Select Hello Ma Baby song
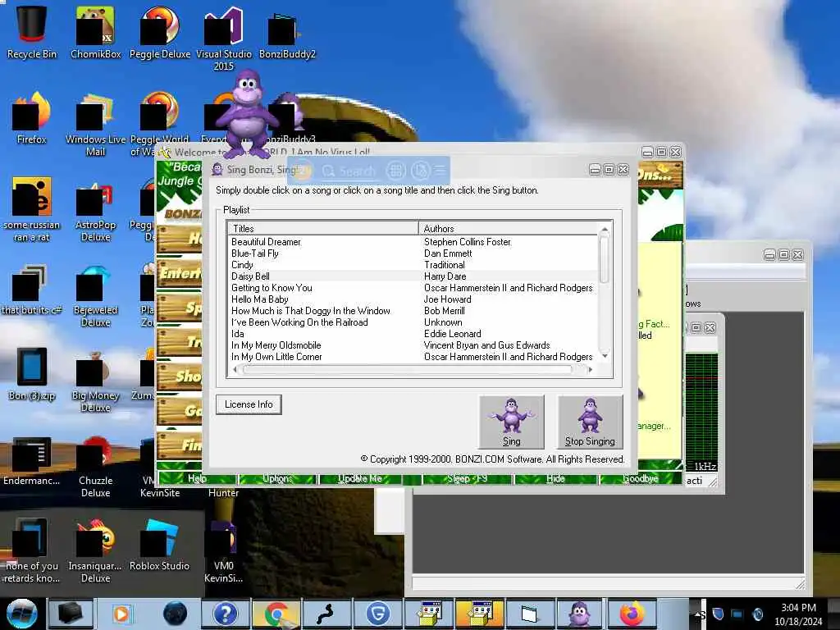Screen dimensions: 840x630 coord(260,299)
